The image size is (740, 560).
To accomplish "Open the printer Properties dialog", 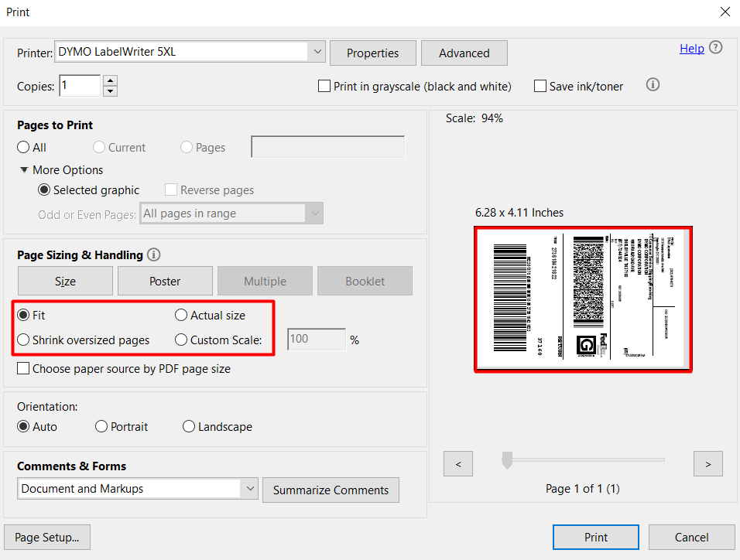I will click(372, 53).
